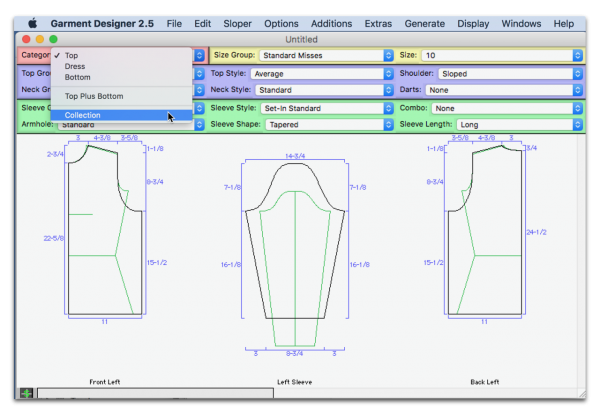
Task: Zoom the Untitled window with the green button
Action: pyautogui.click(x=54, y=39)
